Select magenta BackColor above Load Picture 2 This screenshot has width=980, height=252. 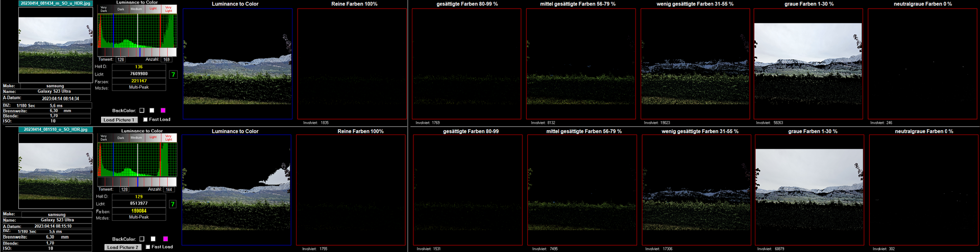pos(165,239)
